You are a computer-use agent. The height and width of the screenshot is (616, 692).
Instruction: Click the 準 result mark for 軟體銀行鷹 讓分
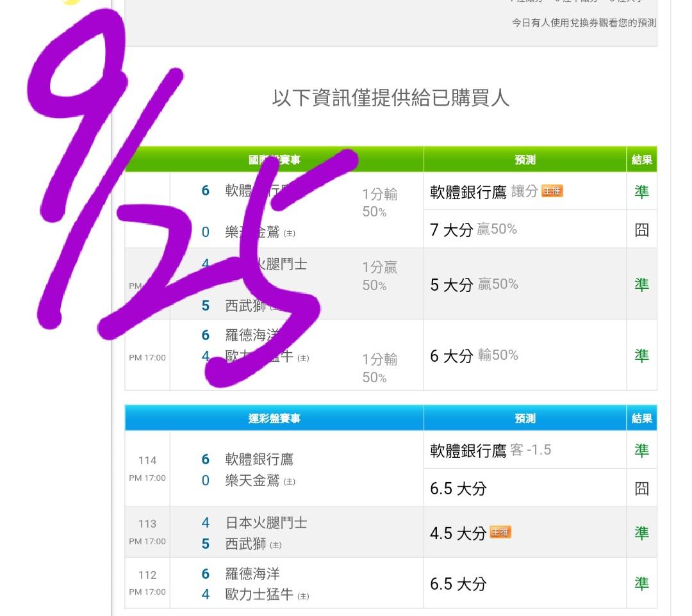point(641,191)
